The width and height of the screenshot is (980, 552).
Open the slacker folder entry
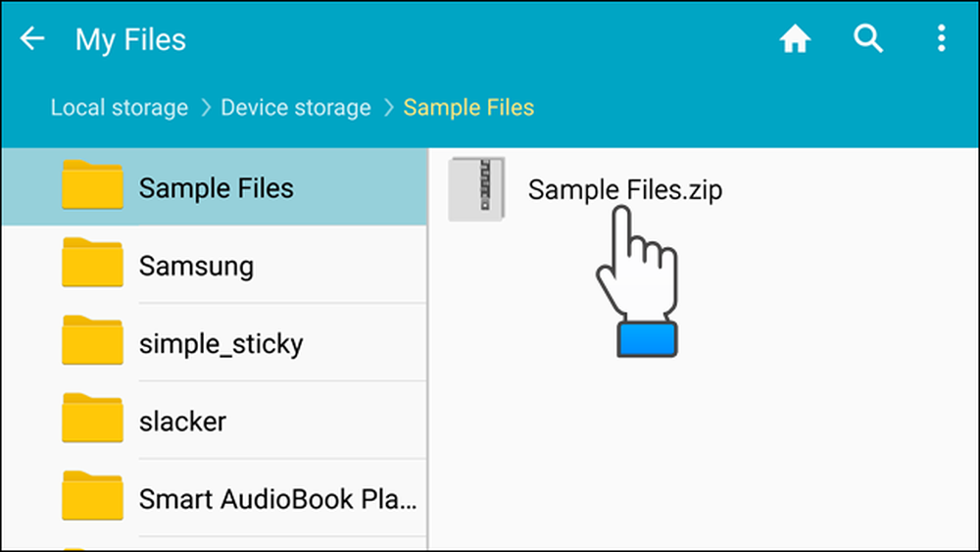215,420
